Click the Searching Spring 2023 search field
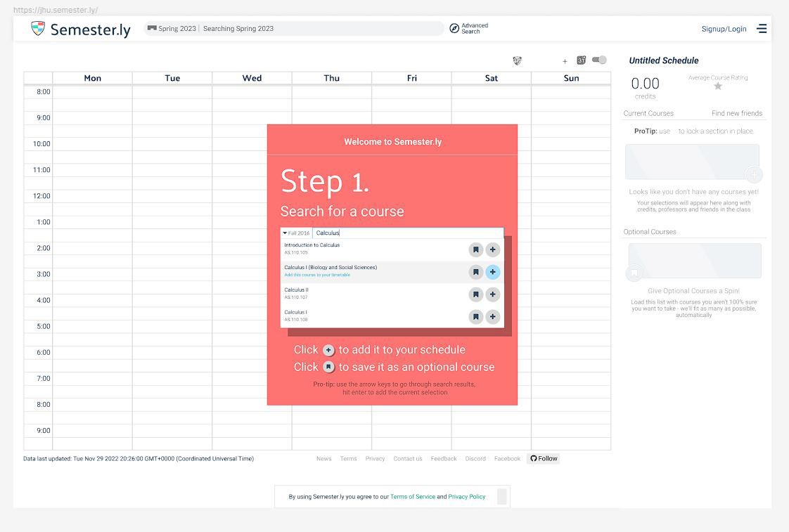Viewport: 789px width, 532px height. [322, 29]
